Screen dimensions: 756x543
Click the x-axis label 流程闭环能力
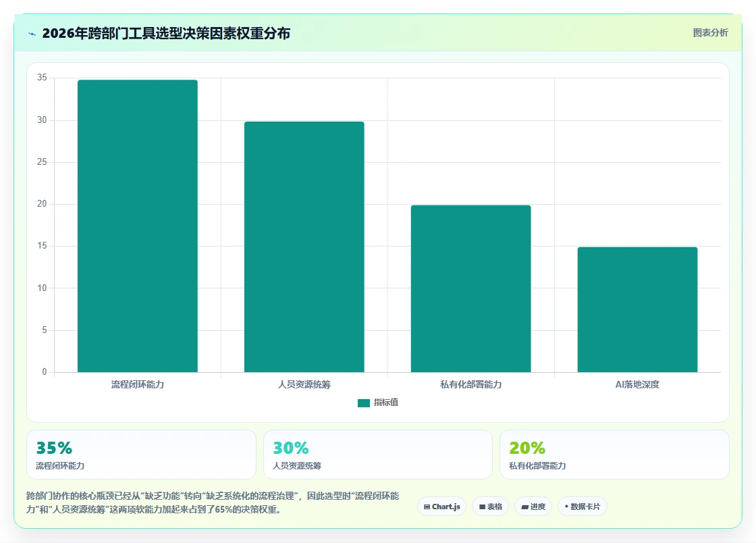138,384
